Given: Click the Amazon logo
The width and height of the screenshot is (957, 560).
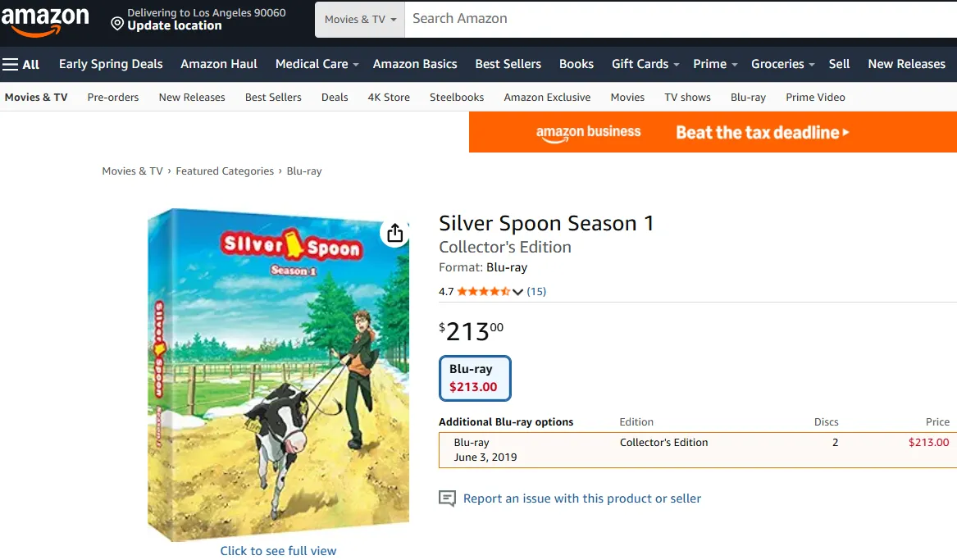Looking at the screenshot, I should click(x=45, y=20).
